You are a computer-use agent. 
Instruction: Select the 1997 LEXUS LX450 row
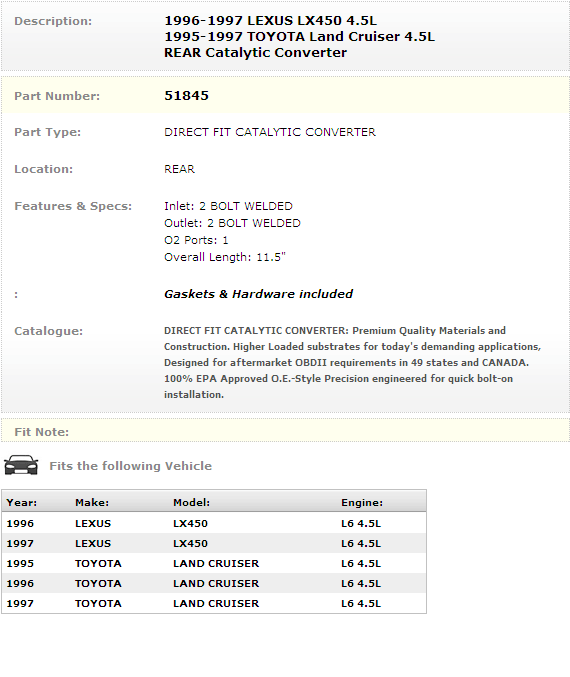click(214, 543)
